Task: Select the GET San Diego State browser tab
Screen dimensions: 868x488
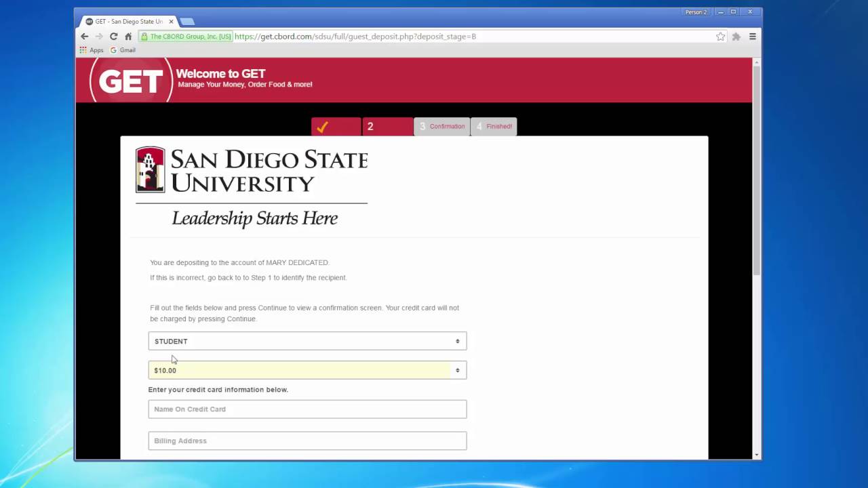Action: 129,22
